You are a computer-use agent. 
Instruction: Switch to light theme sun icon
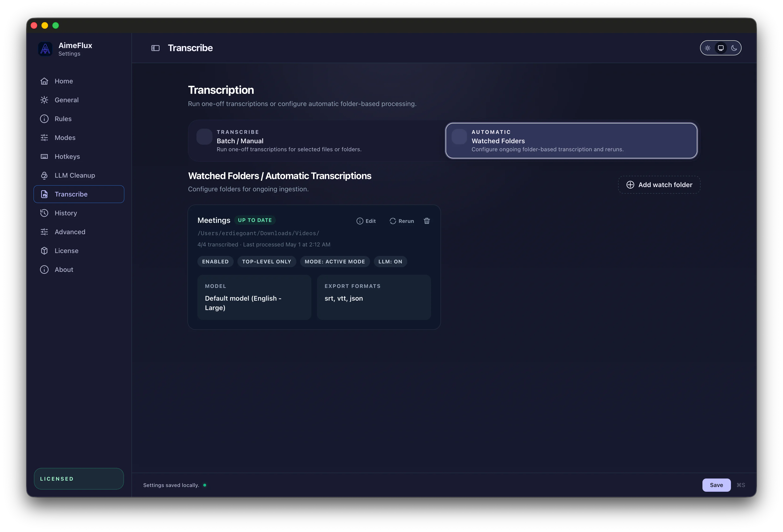(708, 48)
